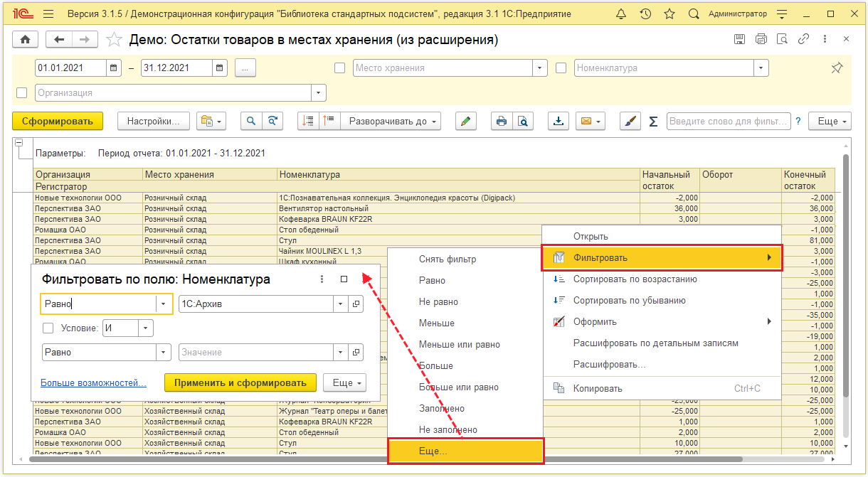This screenshot has height=477, width=868.
Task: Open the period selection ellipsis button
Action: (x=245, y=68)
